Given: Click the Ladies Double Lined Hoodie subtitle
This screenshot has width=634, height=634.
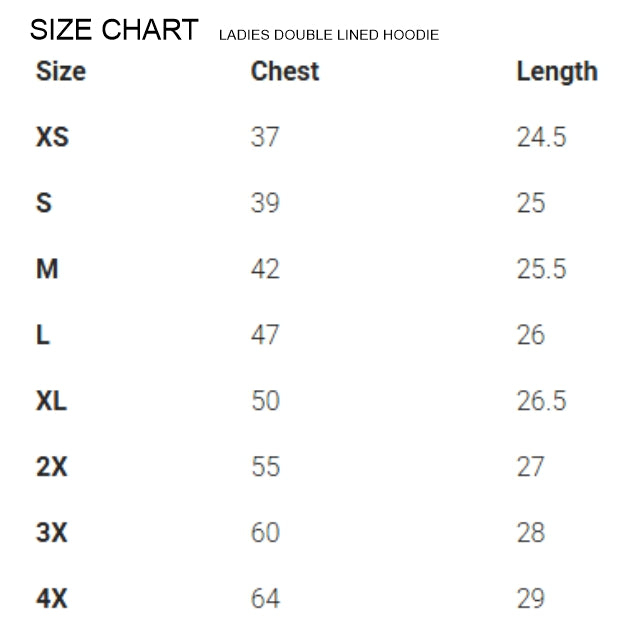Looking at the screenshot, I should coord(328,36).
